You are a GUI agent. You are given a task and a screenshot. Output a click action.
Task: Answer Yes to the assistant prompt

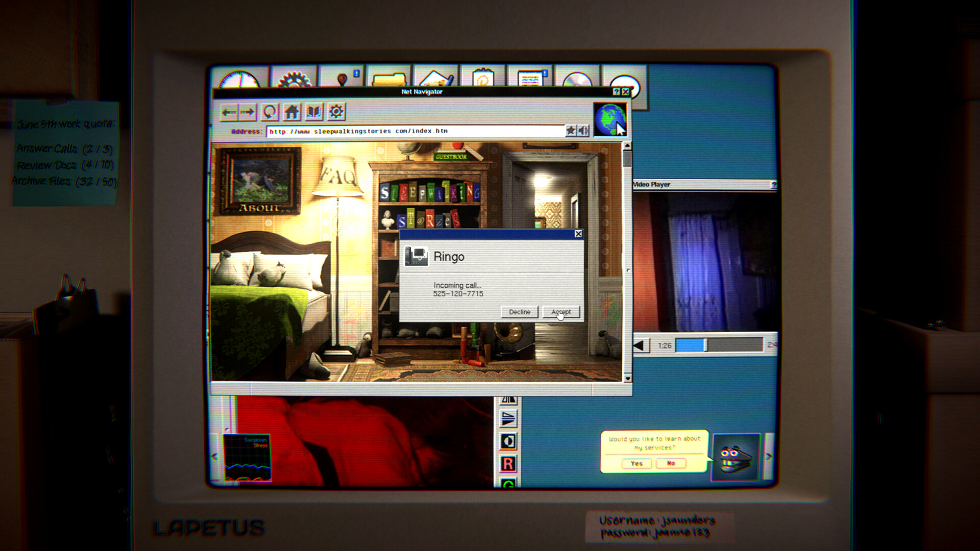pos(637,463)
